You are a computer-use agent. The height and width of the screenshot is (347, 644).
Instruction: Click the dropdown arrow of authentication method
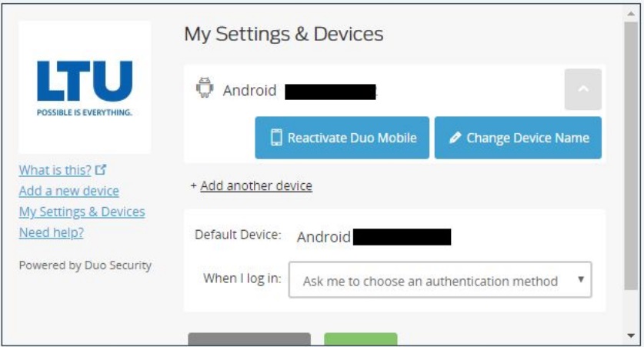(x=581, y=279)
